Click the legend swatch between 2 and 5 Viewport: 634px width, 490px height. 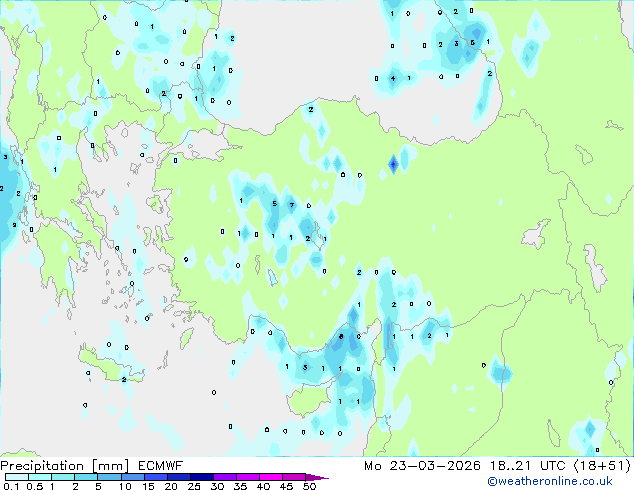(x=86, y=477)
